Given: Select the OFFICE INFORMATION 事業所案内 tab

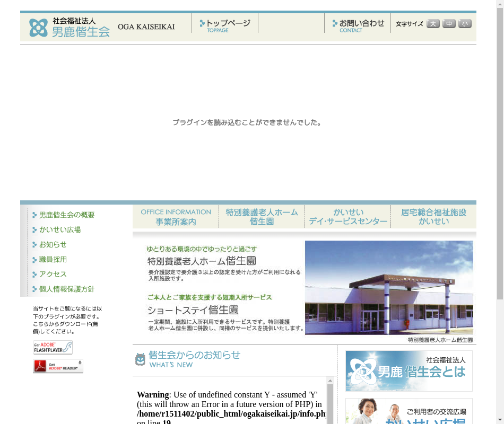Looking at the screenshot, I should [176, 217].
